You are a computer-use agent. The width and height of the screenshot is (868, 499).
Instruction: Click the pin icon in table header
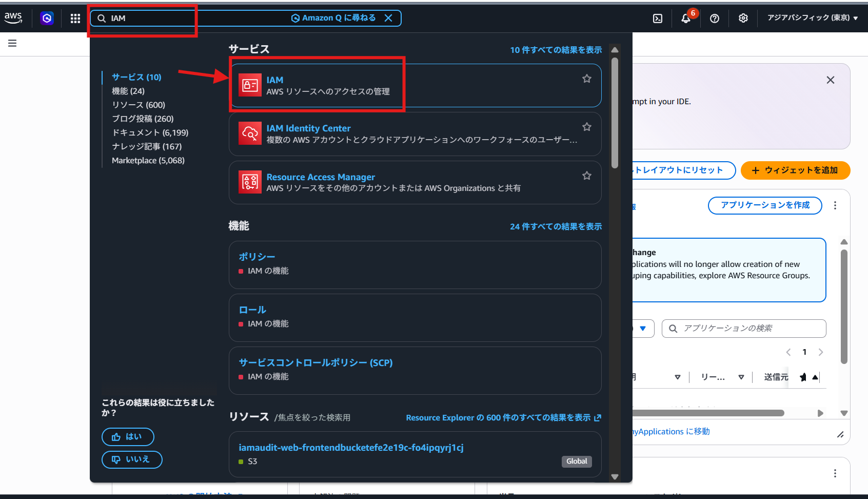point(803,377)
